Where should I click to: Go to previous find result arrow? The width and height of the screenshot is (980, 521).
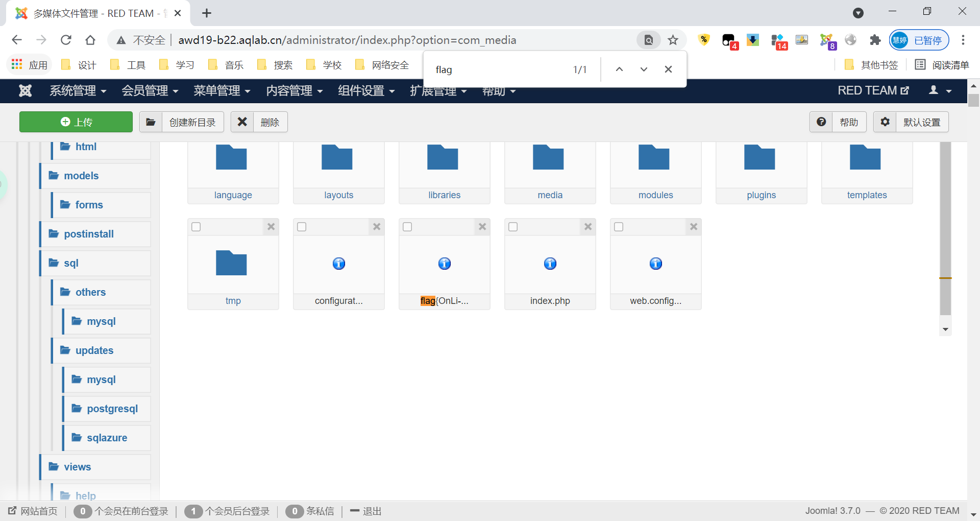pos(619,69)
